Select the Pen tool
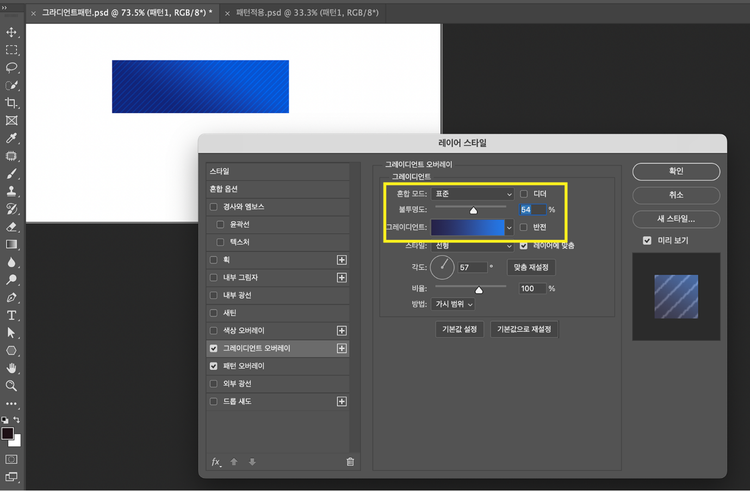 tap(11, 297)
